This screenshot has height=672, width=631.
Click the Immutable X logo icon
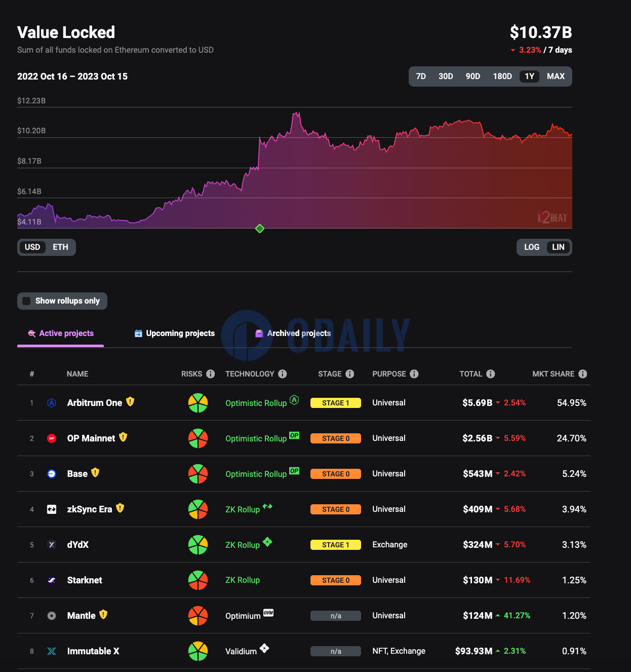pos(52,651)
